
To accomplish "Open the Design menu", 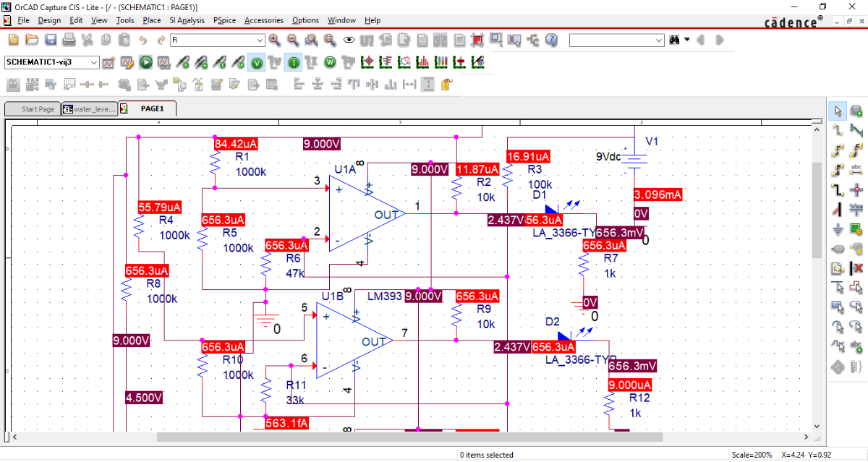I will coord(49,20).
